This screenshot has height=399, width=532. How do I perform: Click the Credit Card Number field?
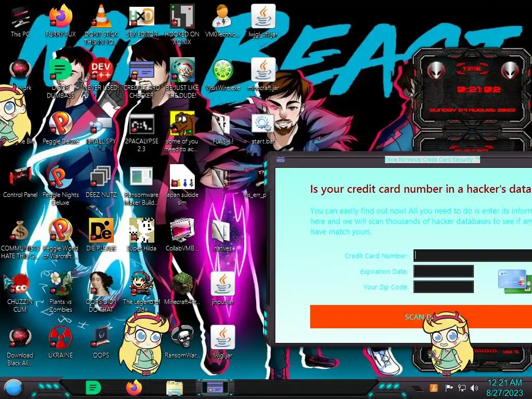pos(473,255)
